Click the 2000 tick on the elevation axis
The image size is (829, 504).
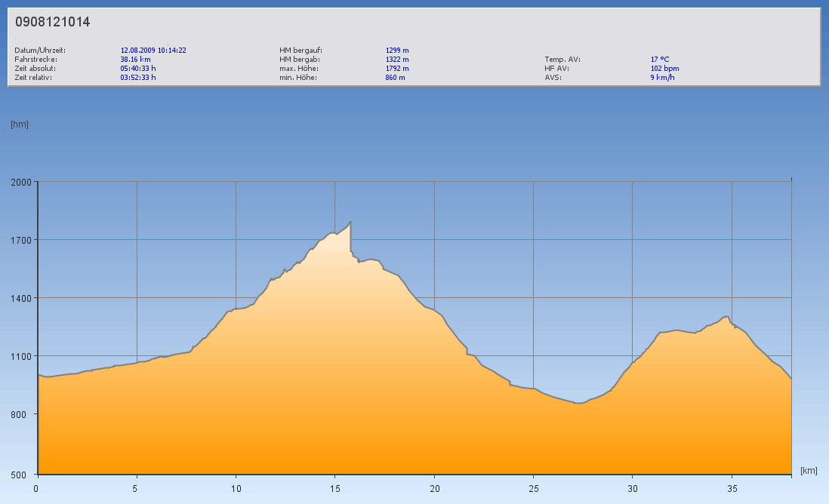(x=20, y=182)
